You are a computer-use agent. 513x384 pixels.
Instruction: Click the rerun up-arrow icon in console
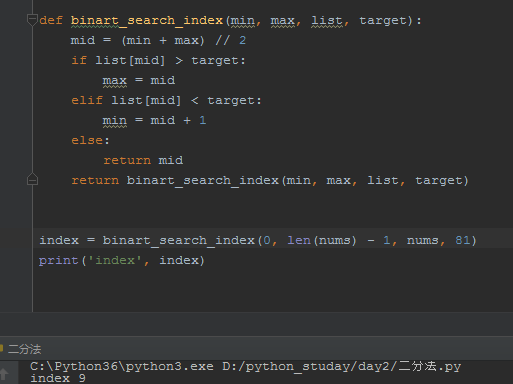tap(4, 374)
